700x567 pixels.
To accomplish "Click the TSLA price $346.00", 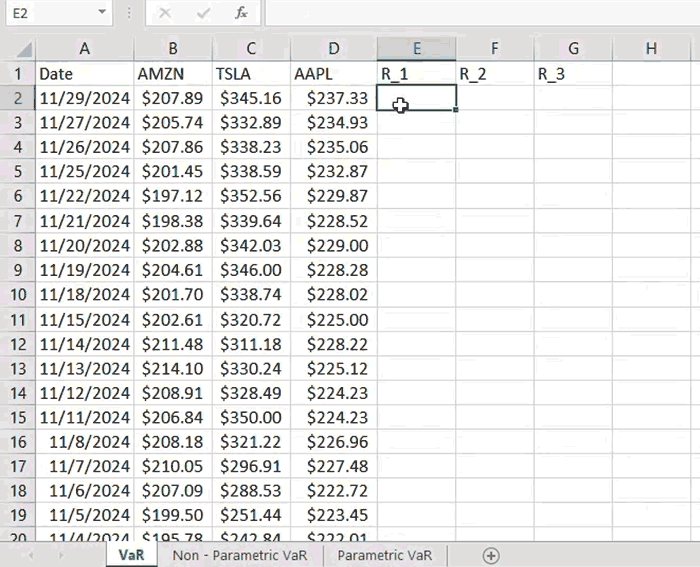I will tap(251, 270).
